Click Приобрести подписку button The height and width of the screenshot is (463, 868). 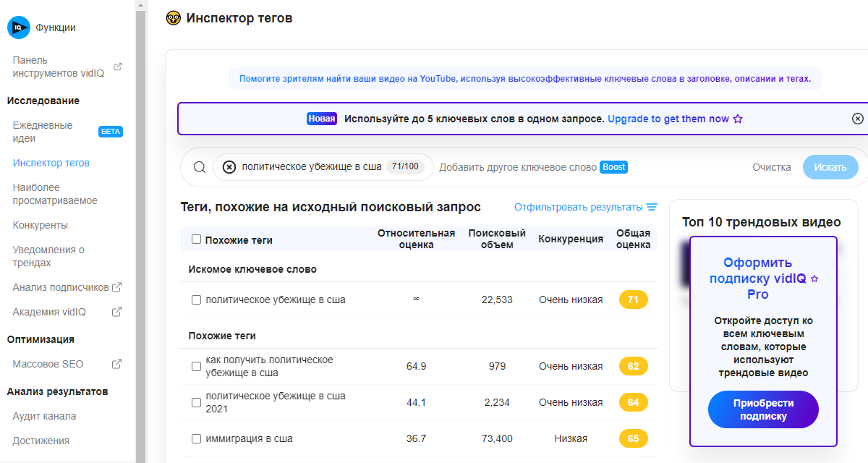tap(763, 409)
